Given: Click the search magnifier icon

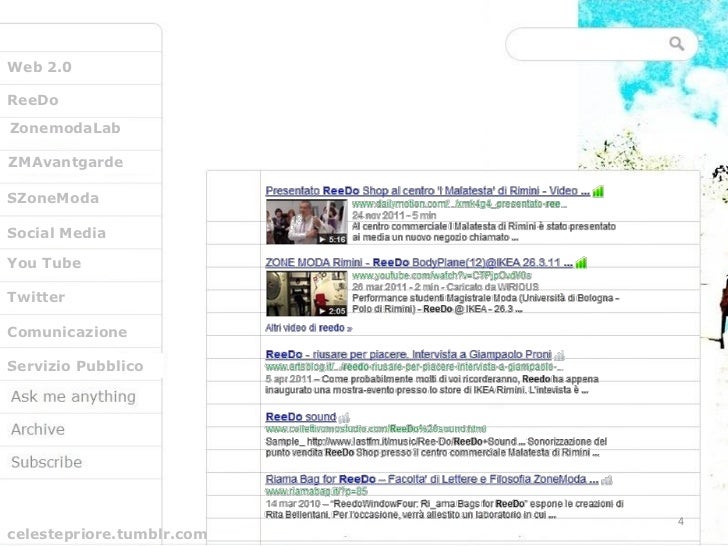Looking at the screenshot, I should (x=676, y=44).
